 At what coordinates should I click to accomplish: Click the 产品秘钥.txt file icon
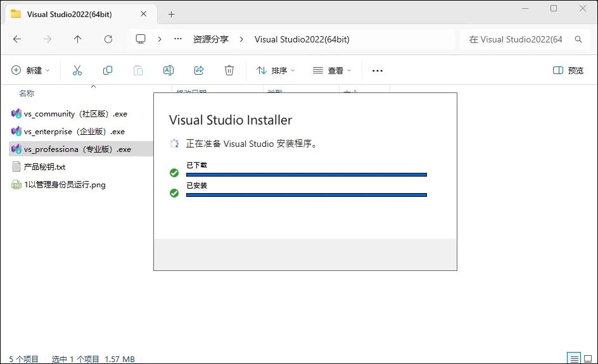(x=16, y=166)
